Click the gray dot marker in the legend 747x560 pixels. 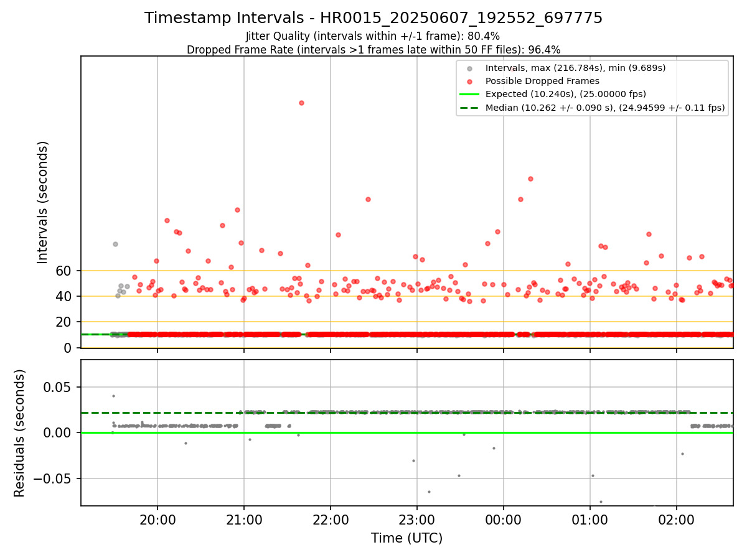[x=469, y=68]
